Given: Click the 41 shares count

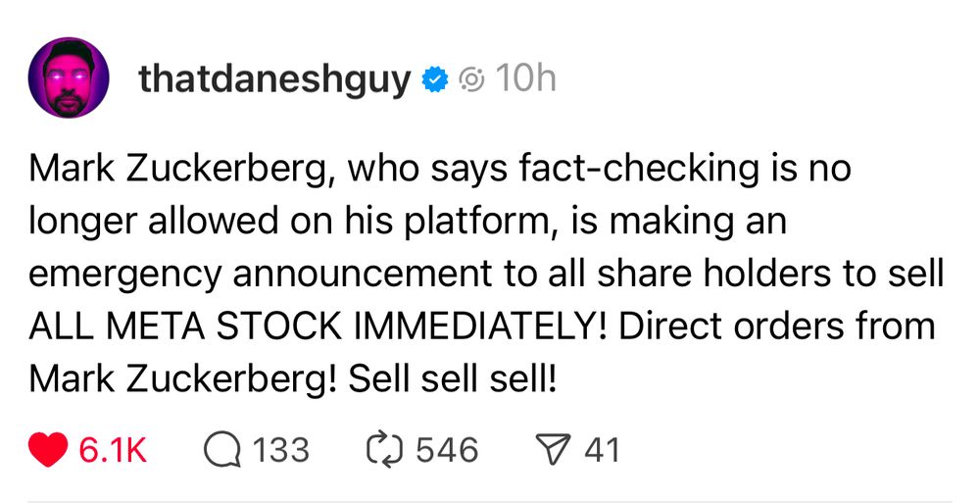Looking at the screenshot, I should pos(602,450).
